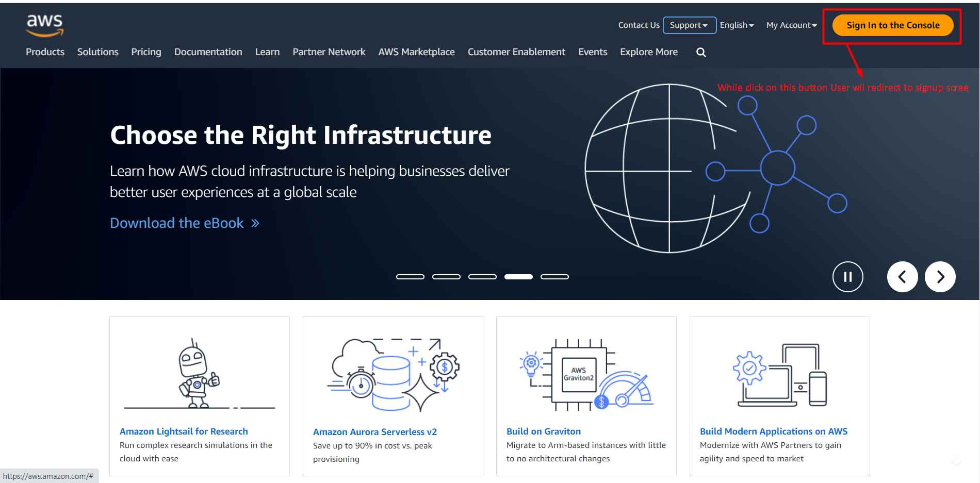Open the Learn menu
This screenshot has height=483, width=980.
point(267,52)
